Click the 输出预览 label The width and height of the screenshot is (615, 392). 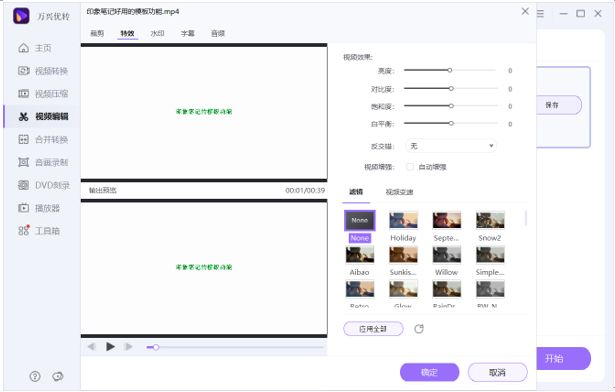coord(102,191)
